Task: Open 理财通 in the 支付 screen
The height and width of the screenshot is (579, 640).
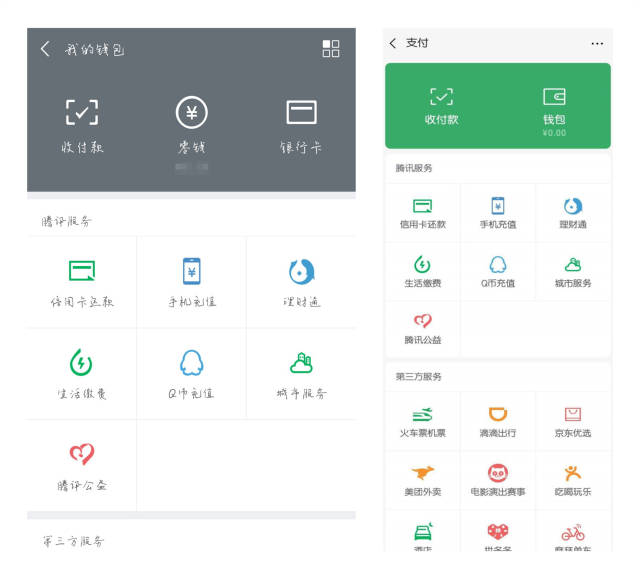Action: [573, 213]
